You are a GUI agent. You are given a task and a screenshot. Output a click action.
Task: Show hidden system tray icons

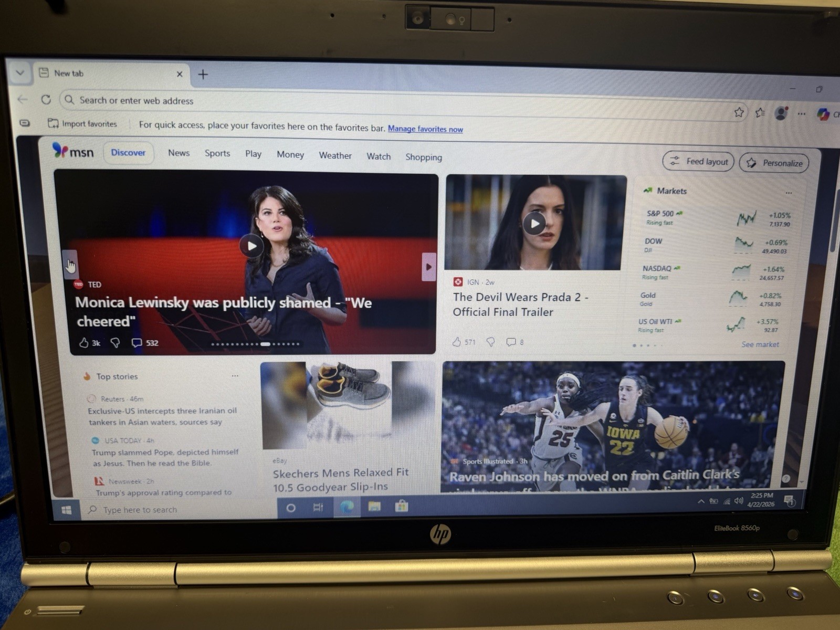pyautogui.click(x=701, y=501)
